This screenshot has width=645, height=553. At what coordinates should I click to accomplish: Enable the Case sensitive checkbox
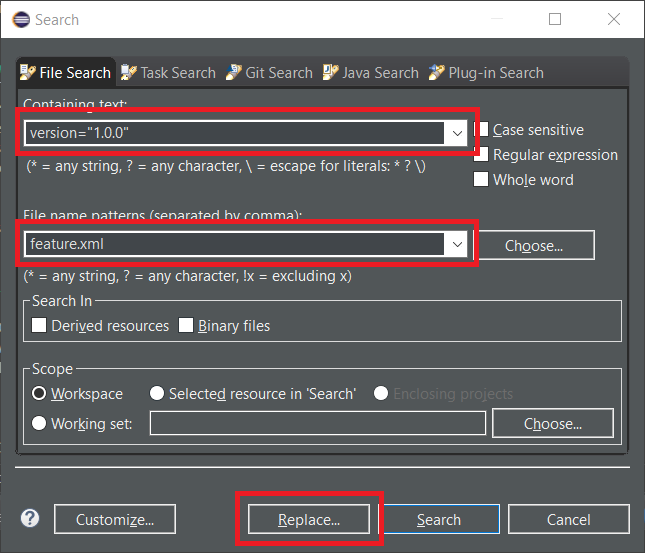tap(482, 130)
